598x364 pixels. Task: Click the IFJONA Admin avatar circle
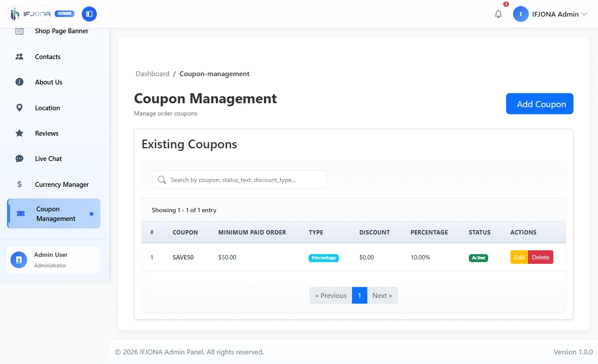[x=521, y=14]
